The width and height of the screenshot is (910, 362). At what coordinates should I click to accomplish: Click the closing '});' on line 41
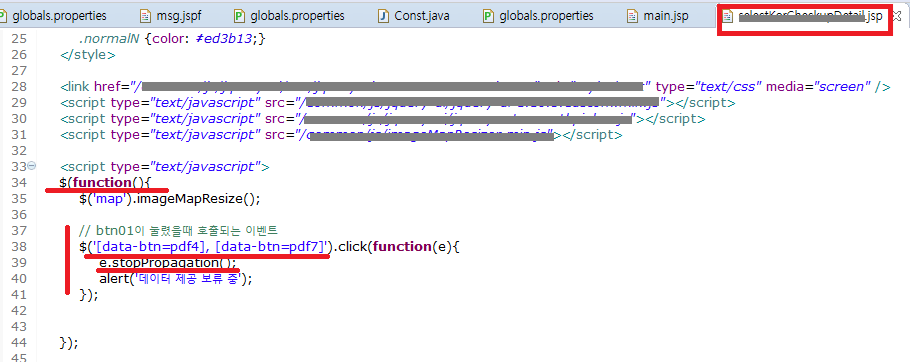point(89,295)
